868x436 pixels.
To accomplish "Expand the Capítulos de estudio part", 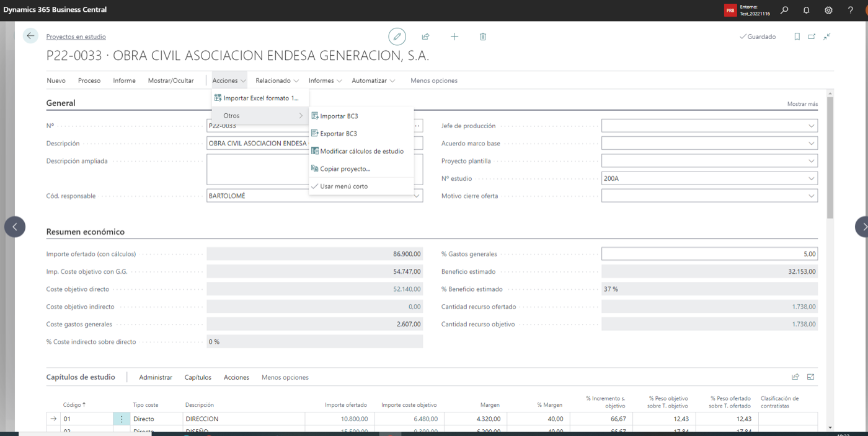I will pyautogui.click(x=810, y=377).
